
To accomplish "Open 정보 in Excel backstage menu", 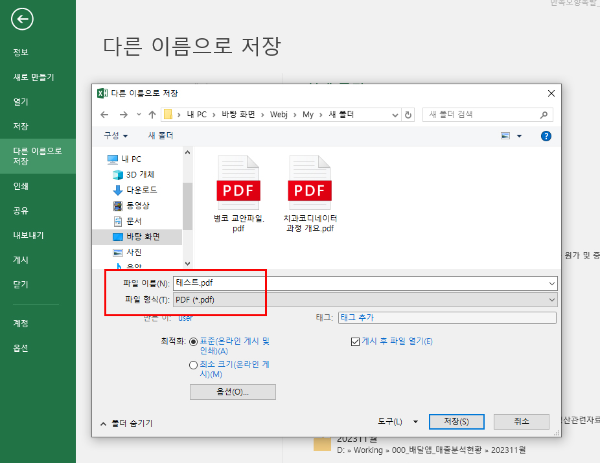I will 21,52.
